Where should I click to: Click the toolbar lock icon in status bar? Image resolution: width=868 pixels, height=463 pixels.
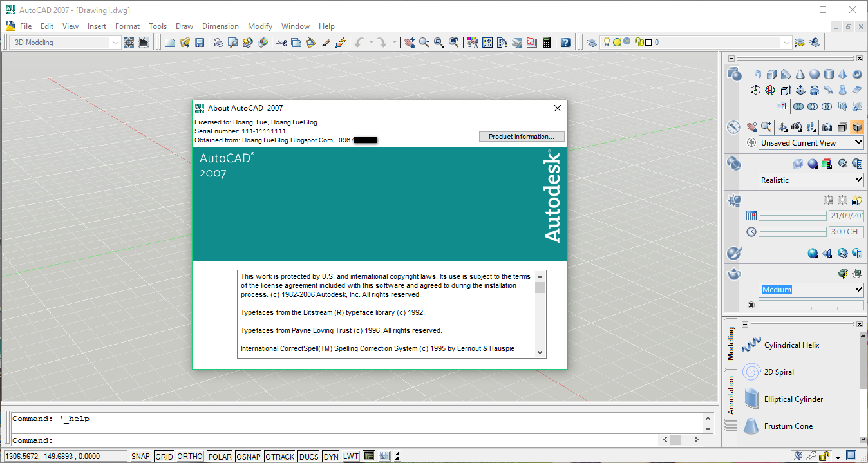(x=825, y=457)
